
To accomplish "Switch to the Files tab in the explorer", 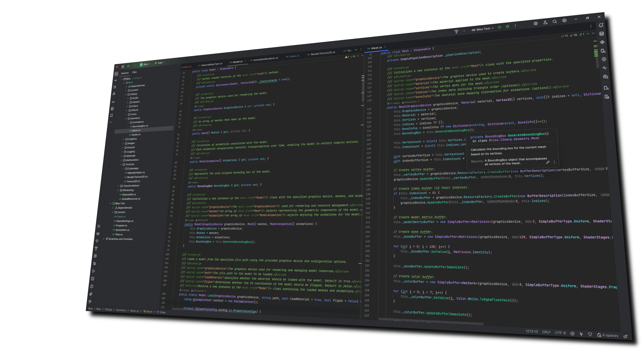I will [x=135, y=72].
